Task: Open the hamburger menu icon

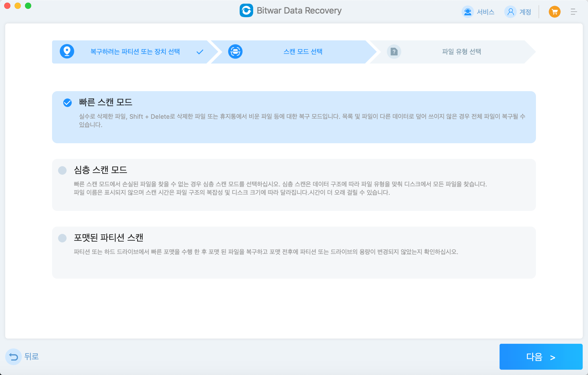Action: pos(573,12)
